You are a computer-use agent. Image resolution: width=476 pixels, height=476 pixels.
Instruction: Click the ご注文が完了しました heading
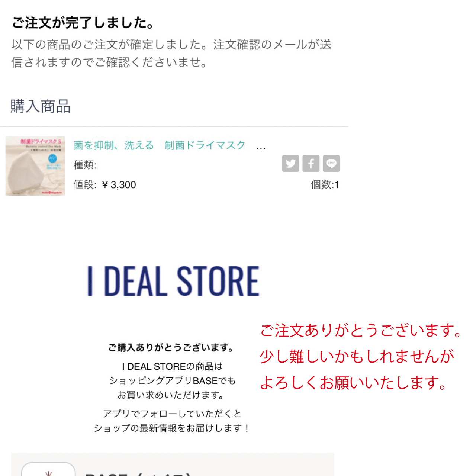click(83, 23)
